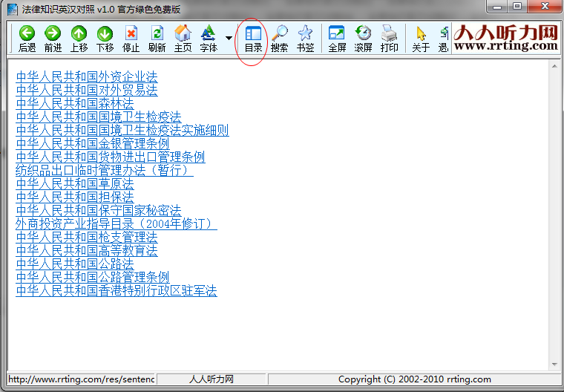The image size is (564, 392).
Task: Open link 纺织品出口临时管理办法（暂行）
Action: pyautogui.click(x=105, y=170)
